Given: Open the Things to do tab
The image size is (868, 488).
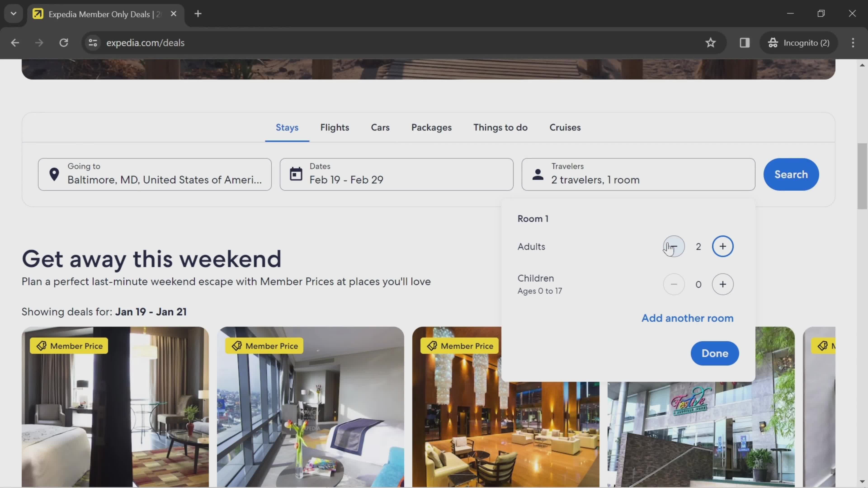Looking at the screenshot, I should [500, 127].
